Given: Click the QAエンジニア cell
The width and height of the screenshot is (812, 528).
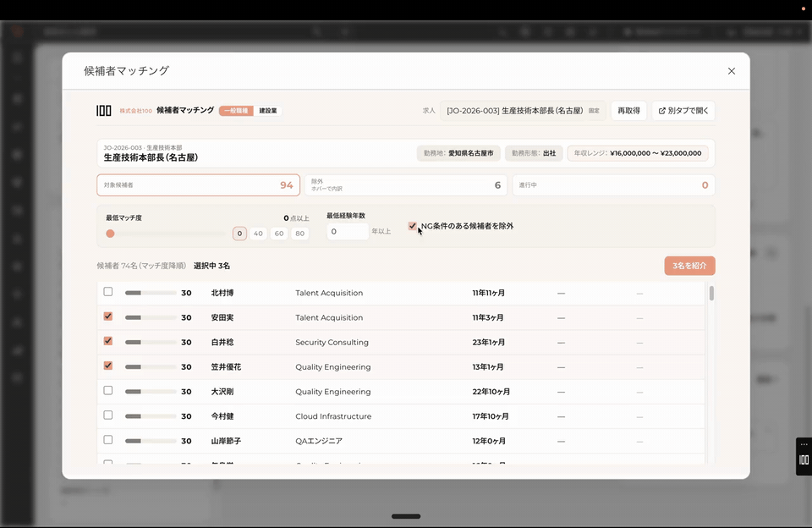Looking at the screenshot, I should (x=319, y=441).
